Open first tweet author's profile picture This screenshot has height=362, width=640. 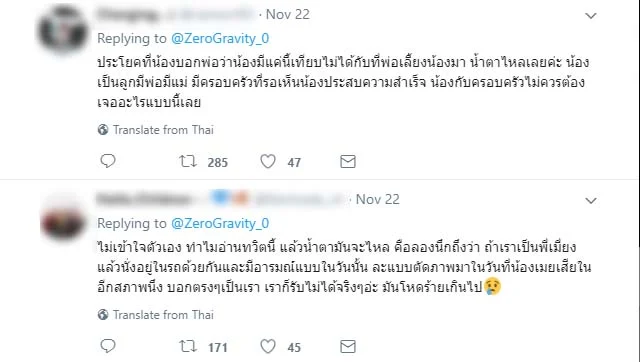tap(63, 29)
